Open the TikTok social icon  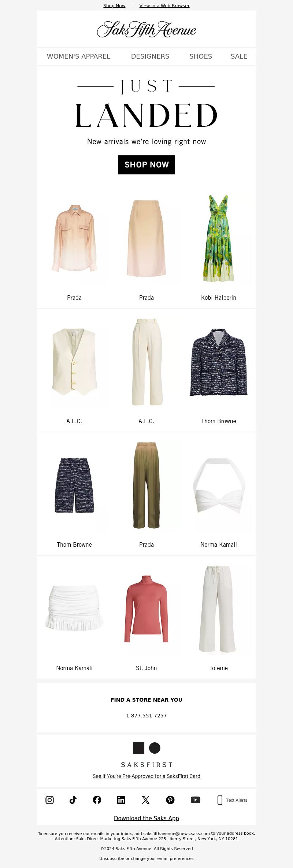pos(73,800)
